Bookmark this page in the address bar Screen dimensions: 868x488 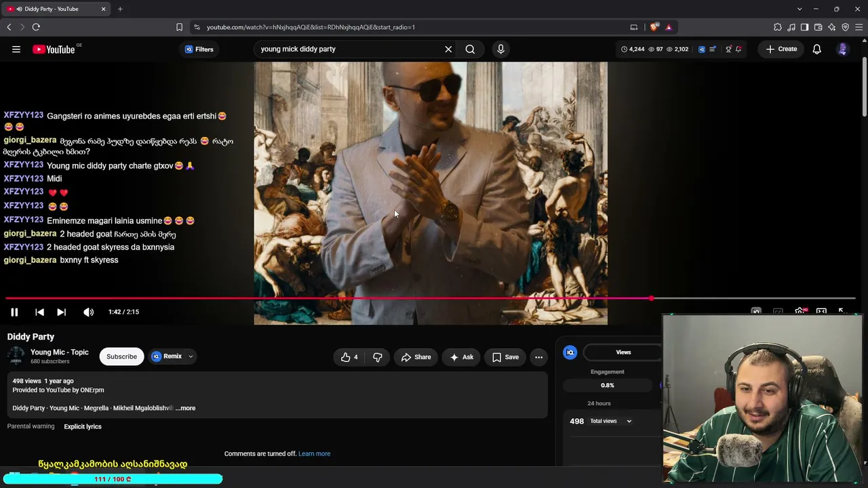(179, 27)
